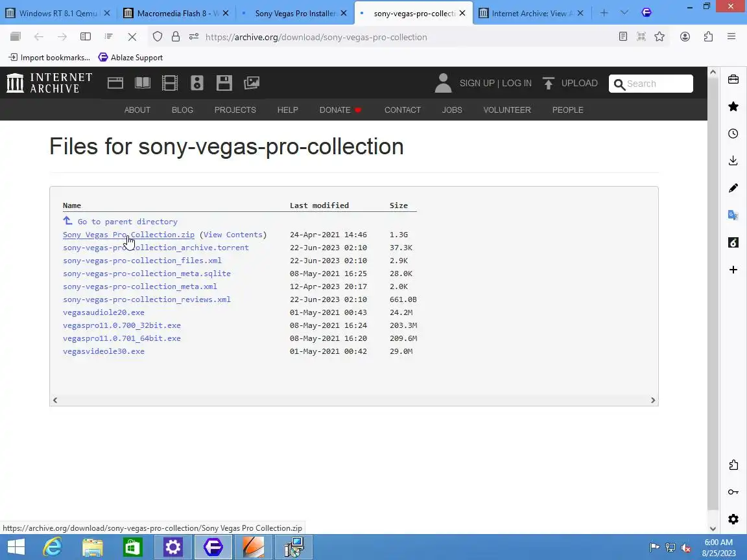Go to parent directory
The height and width of the screenshot is (560, 747).
(x=127, y=222)
